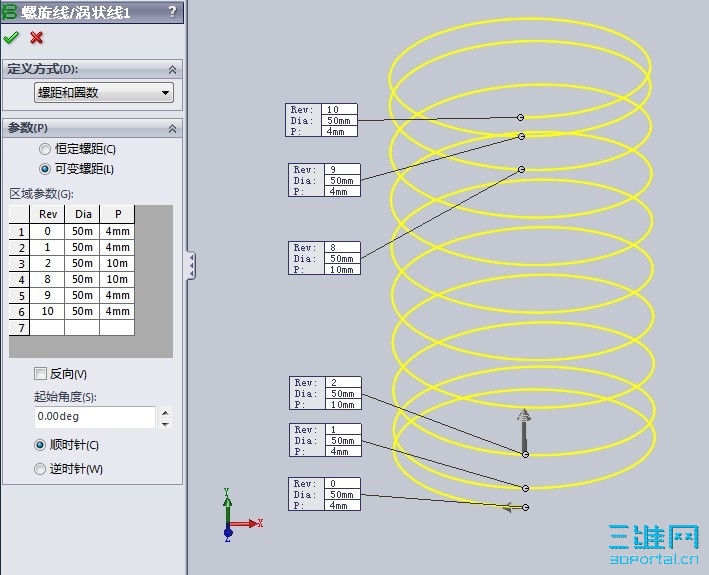Click the XYZ coordinate triad

pos(242,515)
